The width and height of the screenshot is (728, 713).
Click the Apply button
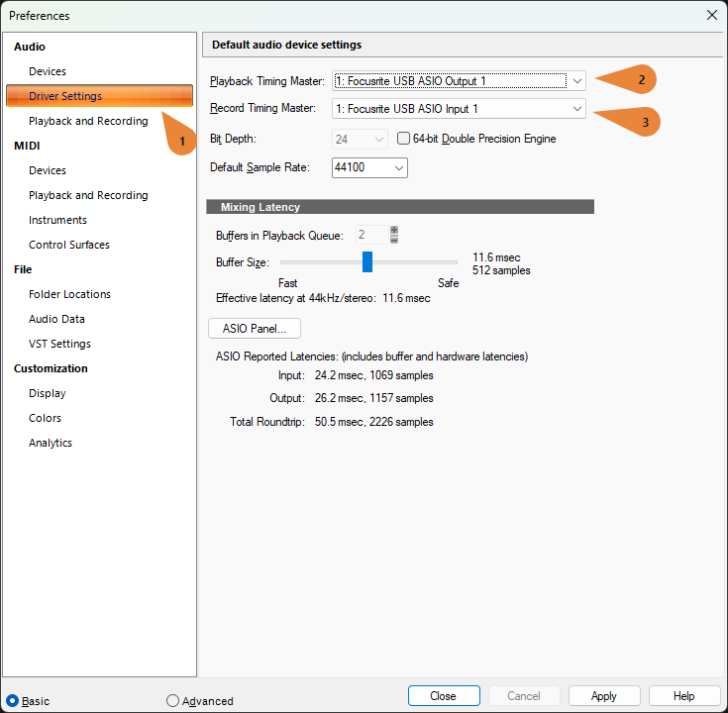point(604,696)
